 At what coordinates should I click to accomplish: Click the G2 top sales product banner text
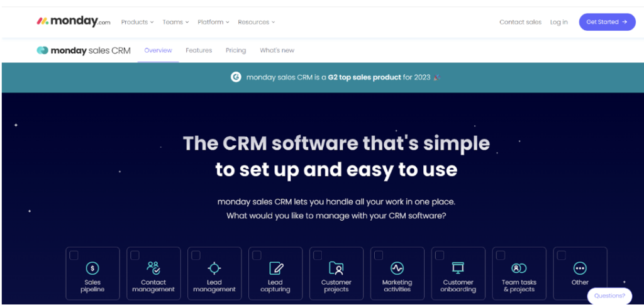point(343,77)
